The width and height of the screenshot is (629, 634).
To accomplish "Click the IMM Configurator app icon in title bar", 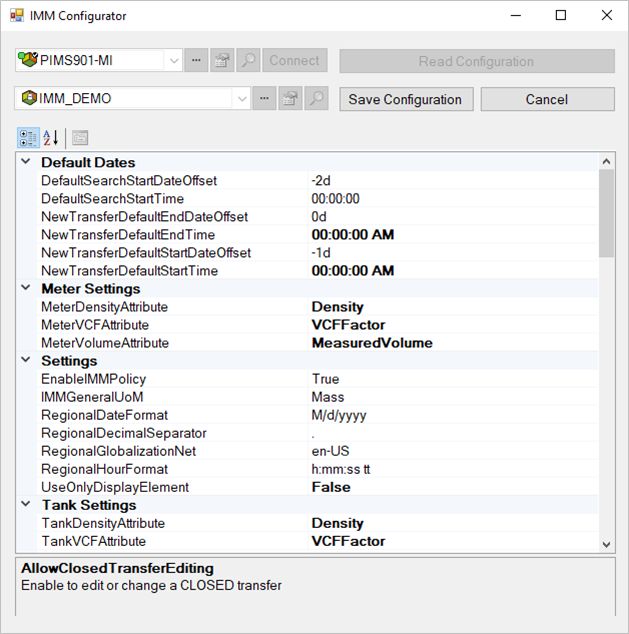I will pyautogui.click(x=17, y=16).
